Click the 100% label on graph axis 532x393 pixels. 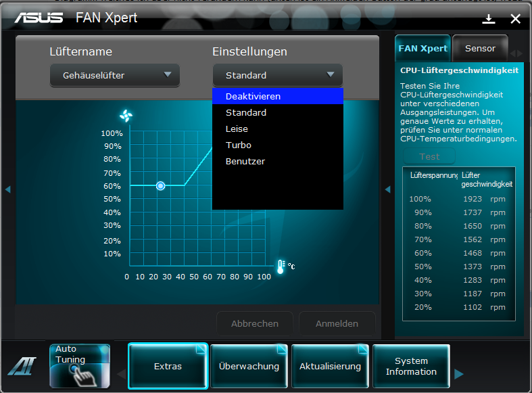(x=112, y=133)
